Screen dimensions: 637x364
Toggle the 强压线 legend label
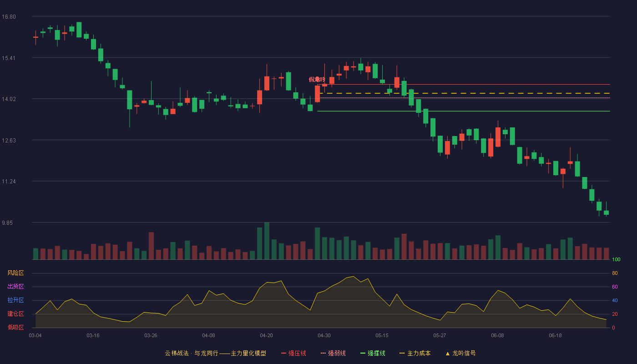[x=297, y=353]
